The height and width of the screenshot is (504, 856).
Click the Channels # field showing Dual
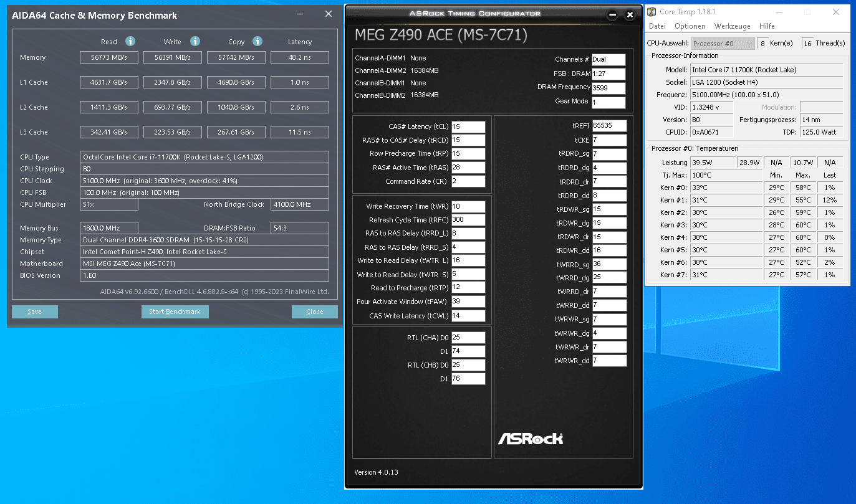(608, 60)
